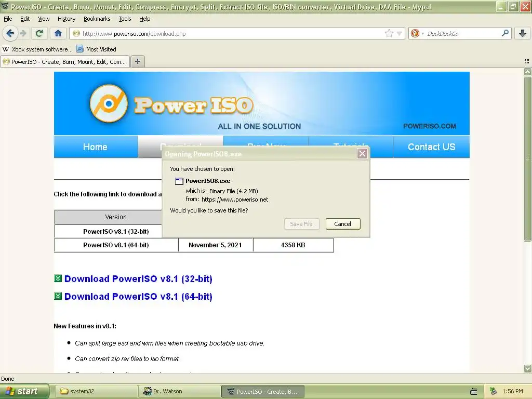Open the downloads arrow button

click(x=523, y=33)
